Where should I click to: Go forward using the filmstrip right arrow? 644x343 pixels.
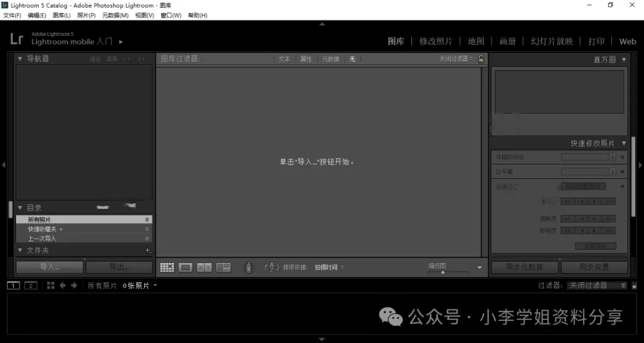74,286
